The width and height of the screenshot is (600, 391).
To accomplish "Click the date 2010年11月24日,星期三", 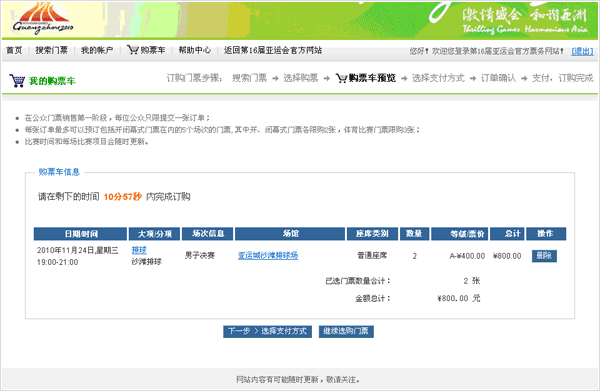I will [x=78, y=250].
